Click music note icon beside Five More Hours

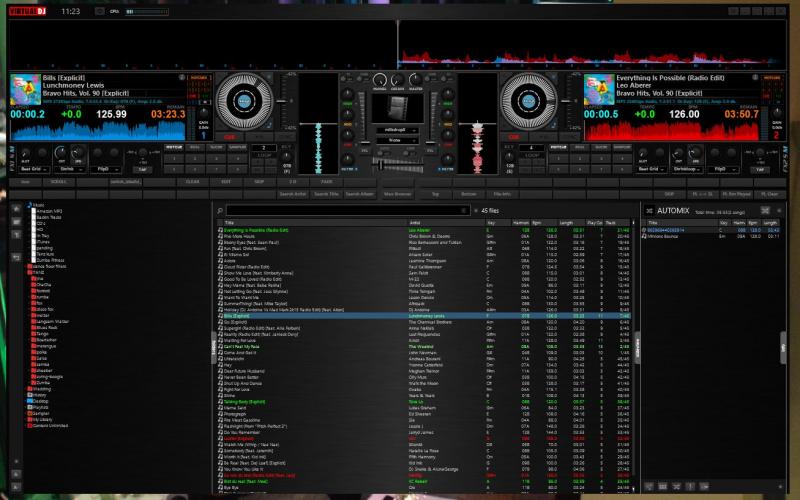220,236
